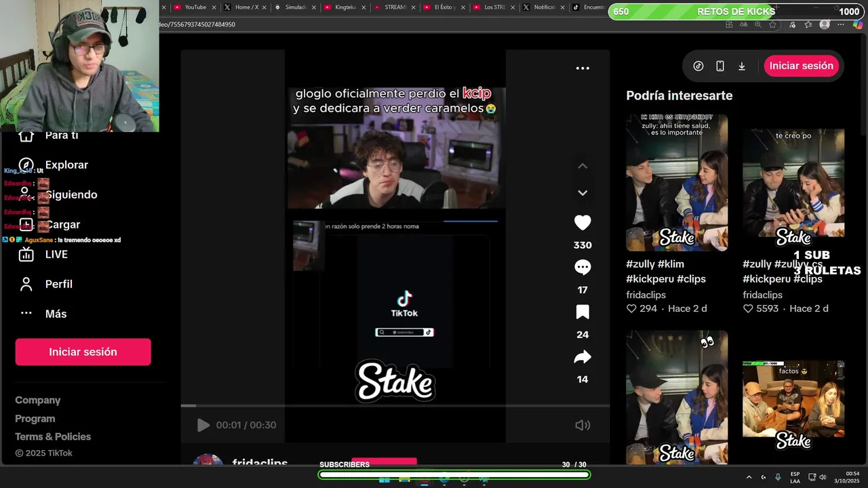Go to previous video with up chevron
The height and width of the screenshot is (488, 868).
coord(583,166)
